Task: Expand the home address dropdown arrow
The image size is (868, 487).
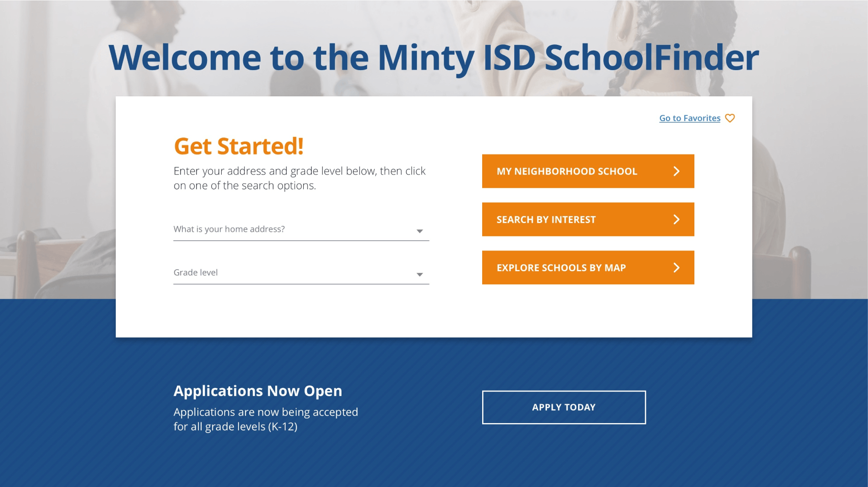Action: (x=420, y=231)
